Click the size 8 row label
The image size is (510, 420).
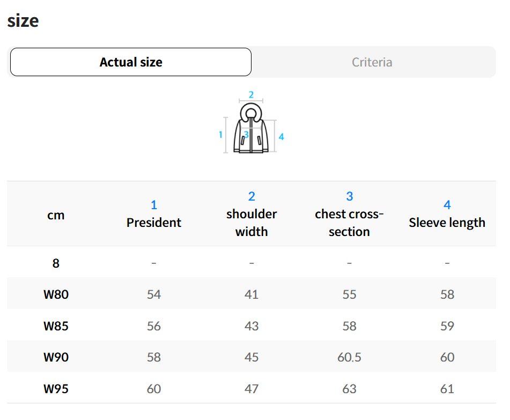pyautogui.click(x=56, y=263)
